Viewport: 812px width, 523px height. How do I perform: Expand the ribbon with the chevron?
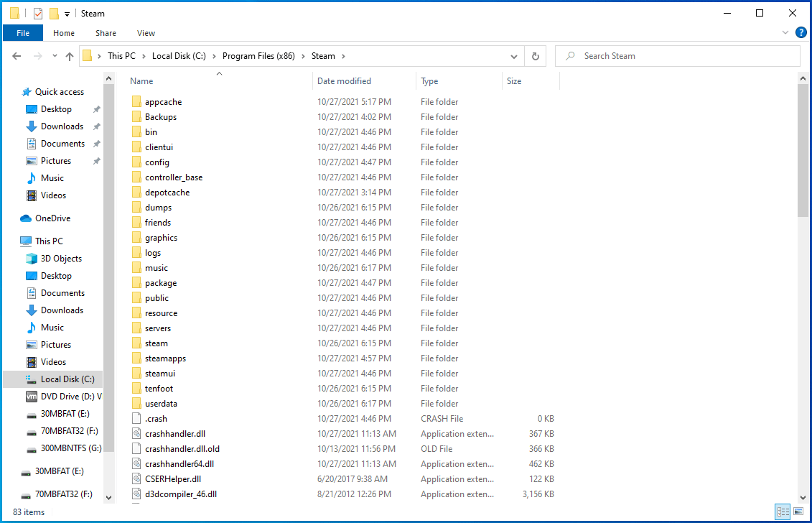785,33
